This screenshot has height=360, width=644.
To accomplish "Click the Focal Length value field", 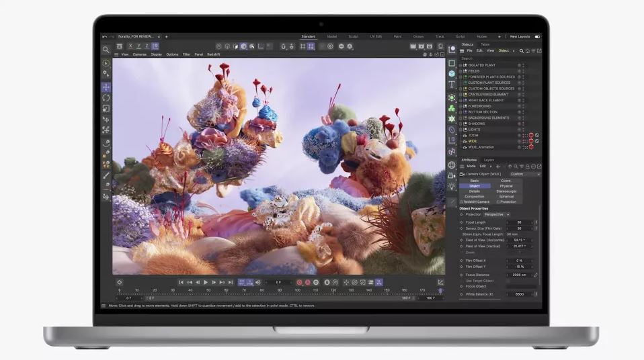I will (x=520, y=222).
